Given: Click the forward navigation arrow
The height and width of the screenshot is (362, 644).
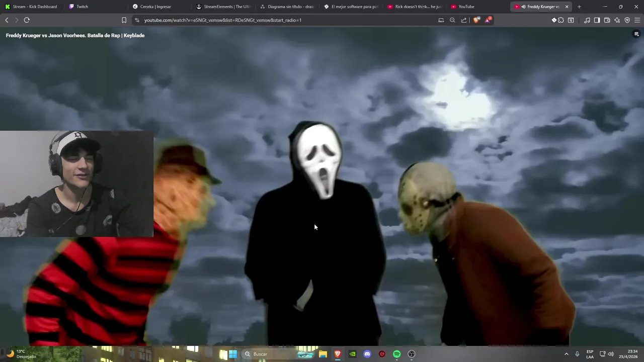Looking at the screenshot, I should click(17, 20).
